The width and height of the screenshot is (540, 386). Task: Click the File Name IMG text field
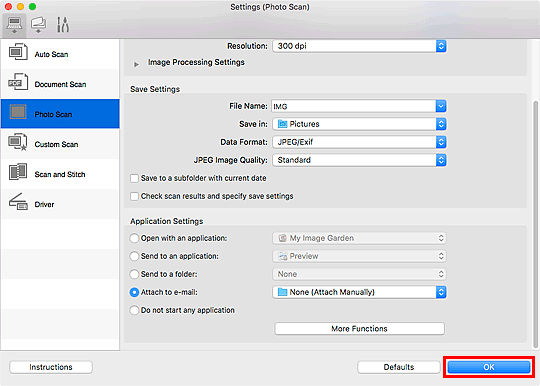point(354,106)
